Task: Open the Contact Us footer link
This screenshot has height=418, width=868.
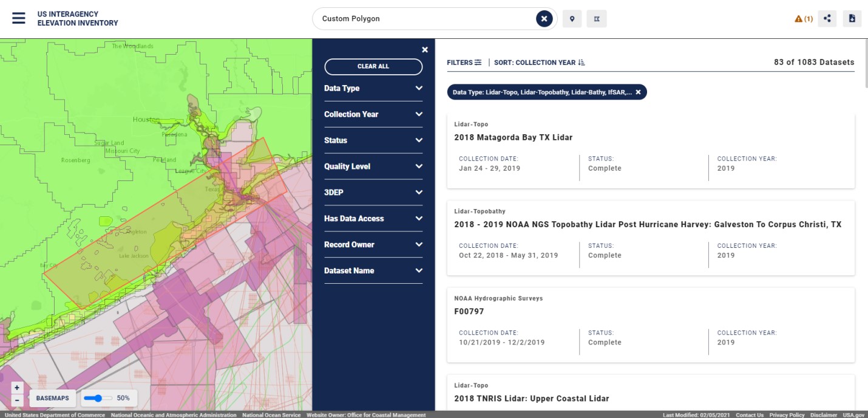Action: click(x=750, y=415)
